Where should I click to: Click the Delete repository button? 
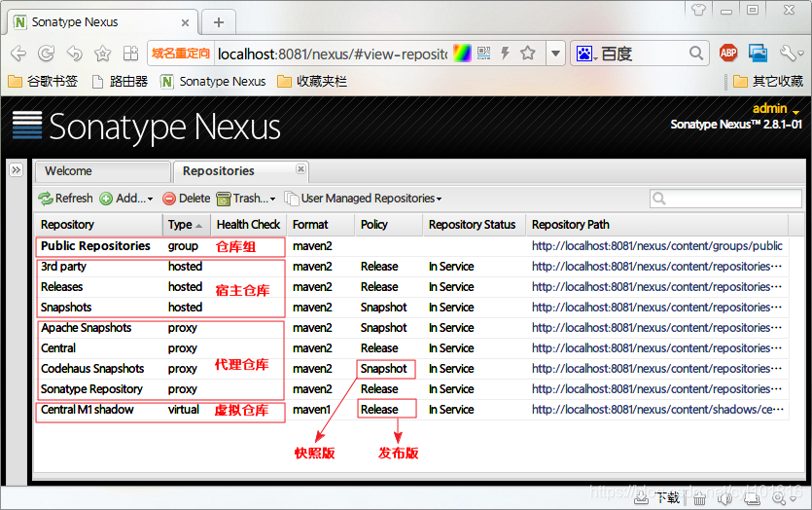[x=187, y=199]
